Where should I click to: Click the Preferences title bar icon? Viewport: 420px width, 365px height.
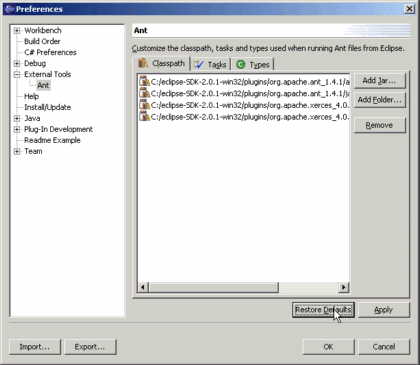coord(9,9)
